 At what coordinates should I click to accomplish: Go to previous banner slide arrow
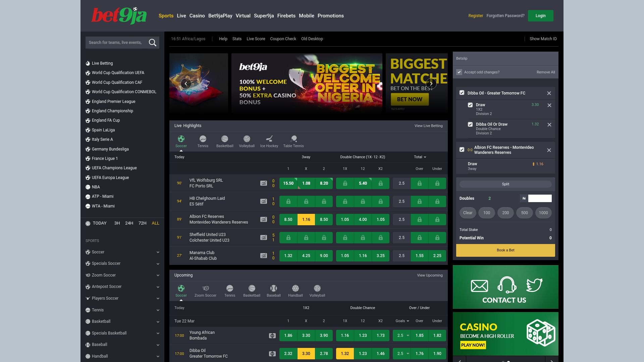[x=186, y=83]
